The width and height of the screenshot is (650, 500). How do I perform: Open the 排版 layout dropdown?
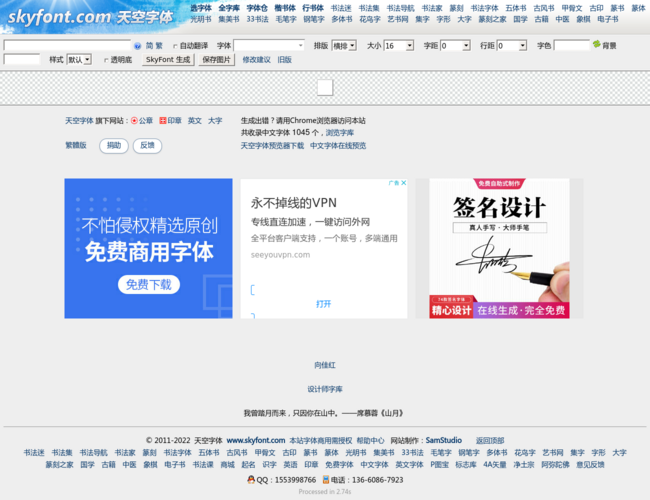344,46
